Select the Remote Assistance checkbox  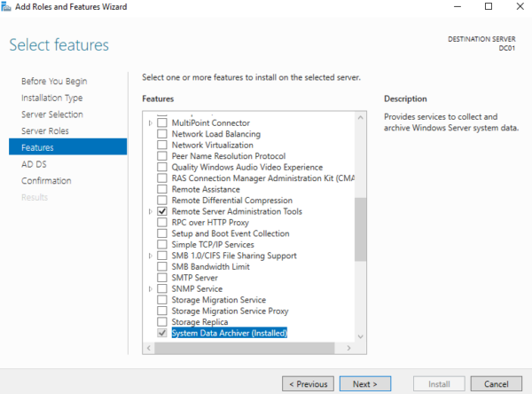[x=161, y=190]
